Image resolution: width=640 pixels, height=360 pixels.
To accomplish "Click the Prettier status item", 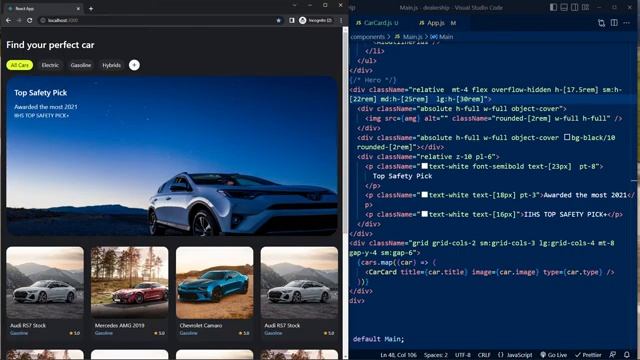I will point(588,355).
